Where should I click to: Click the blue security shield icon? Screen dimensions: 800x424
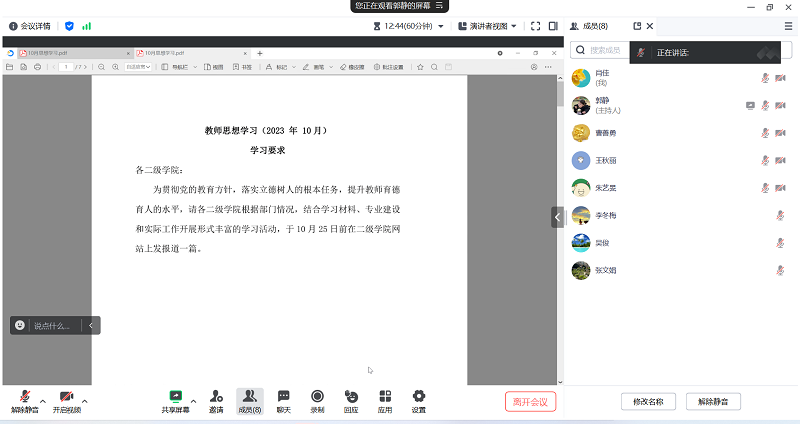69,26
